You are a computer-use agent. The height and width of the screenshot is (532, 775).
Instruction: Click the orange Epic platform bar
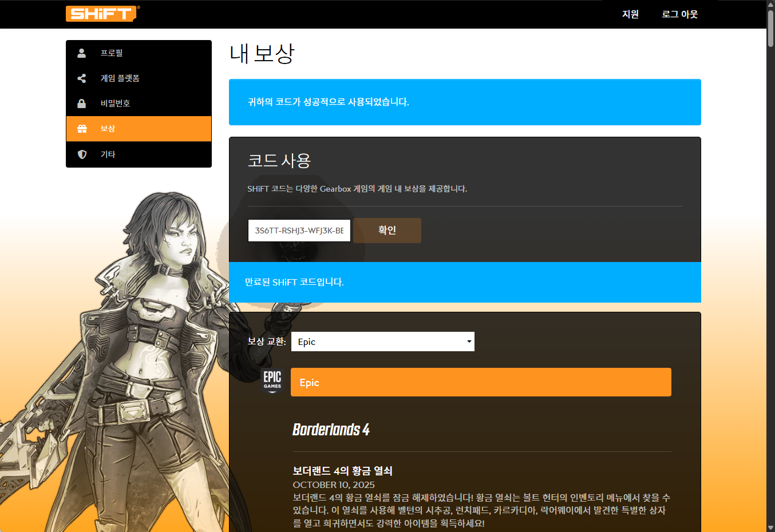tap(481, 382)
